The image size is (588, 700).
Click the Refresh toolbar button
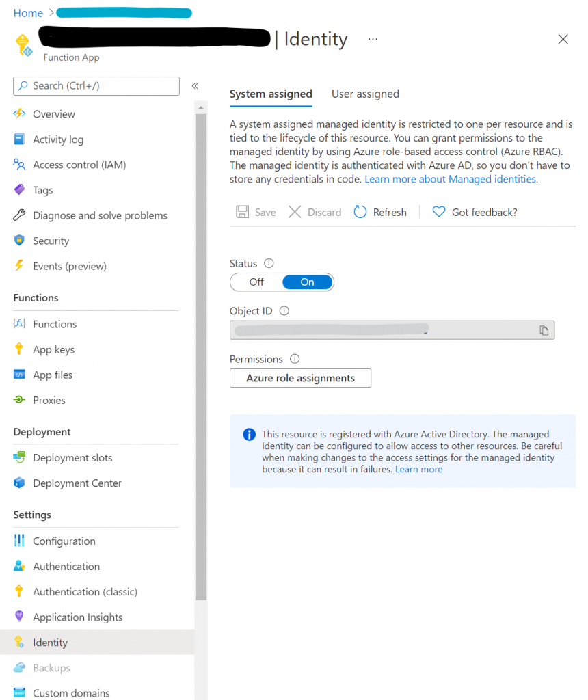tap(380, 212)
